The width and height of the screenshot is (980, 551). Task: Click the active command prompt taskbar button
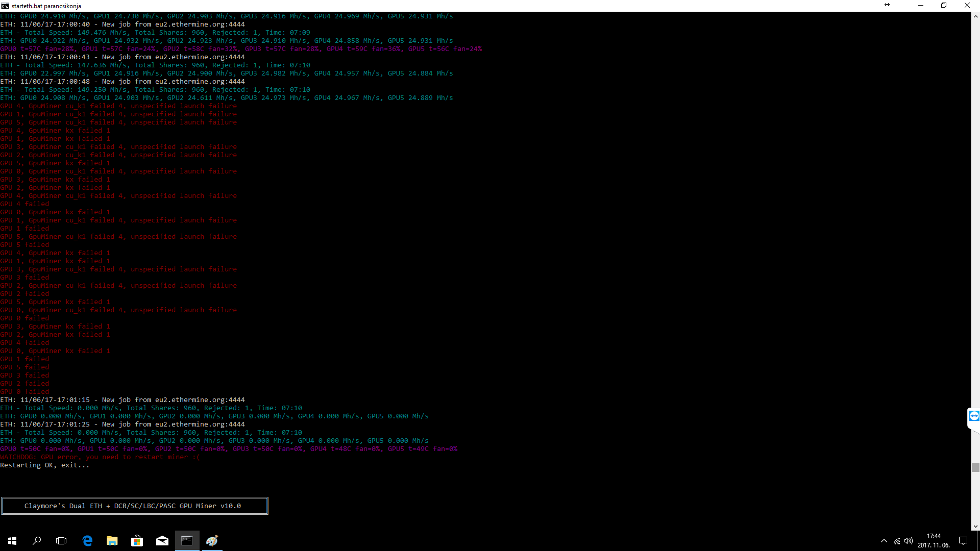pos(187,541)
